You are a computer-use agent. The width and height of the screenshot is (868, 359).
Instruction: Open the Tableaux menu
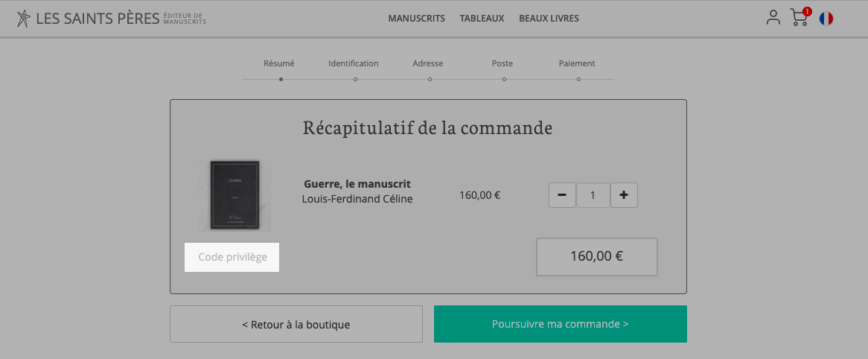point(482,19)
